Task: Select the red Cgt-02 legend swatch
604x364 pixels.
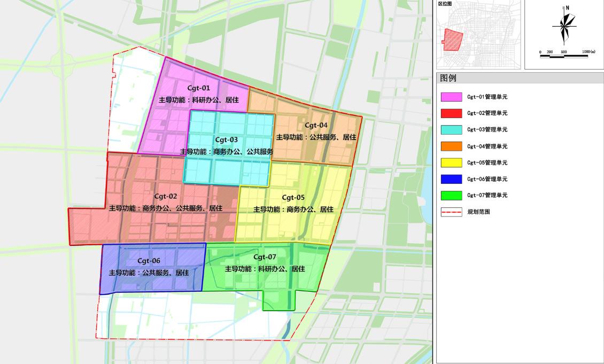Action: tap(451, 113)
